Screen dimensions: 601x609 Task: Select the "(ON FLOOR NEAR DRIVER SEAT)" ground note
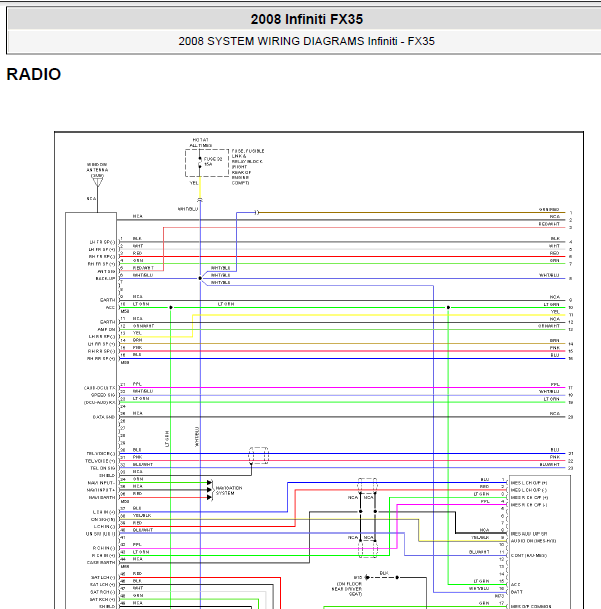(347, 589)
